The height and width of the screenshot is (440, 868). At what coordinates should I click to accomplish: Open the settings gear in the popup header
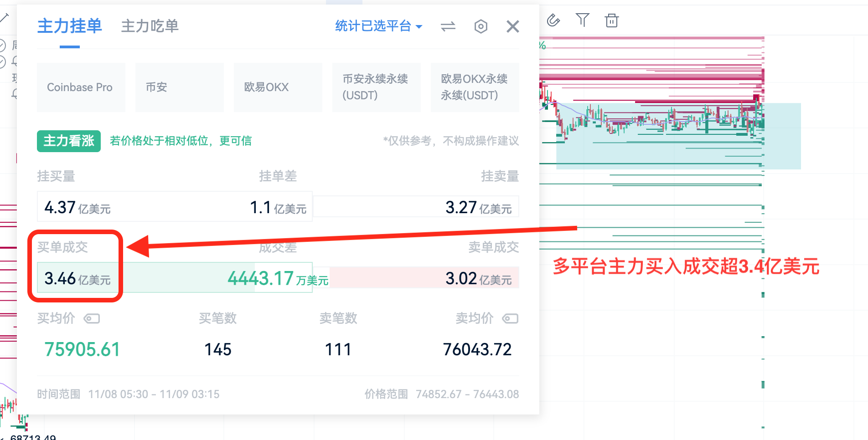[480, 26]
